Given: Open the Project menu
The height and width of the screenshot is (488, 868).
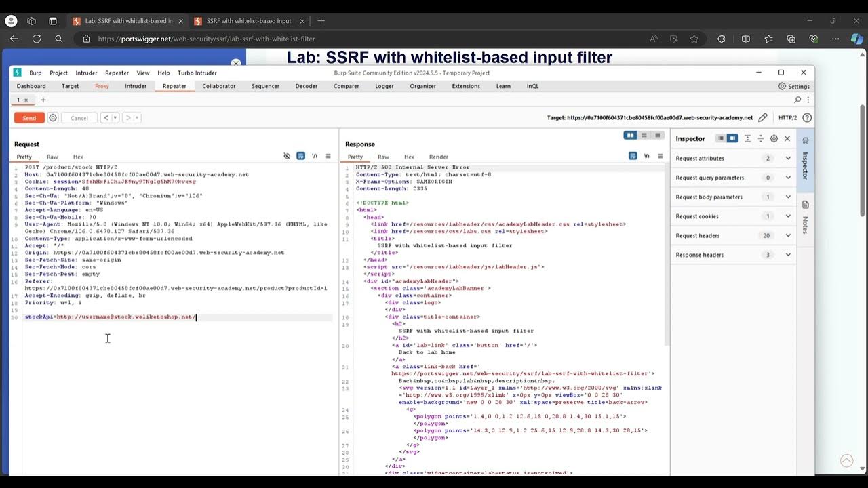Looking at the screenshot, I should click(58, 73).
